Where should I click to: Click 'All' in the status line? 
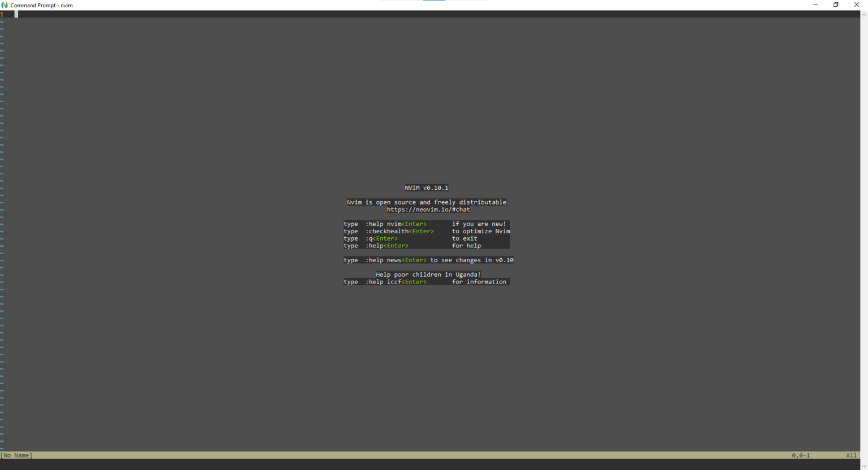(x=852, y=455)
